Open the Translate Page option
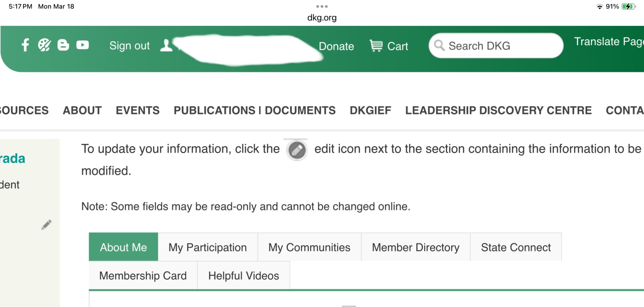Screen dimensions: 644x307 pyautogui.click(x=608, y=42)
